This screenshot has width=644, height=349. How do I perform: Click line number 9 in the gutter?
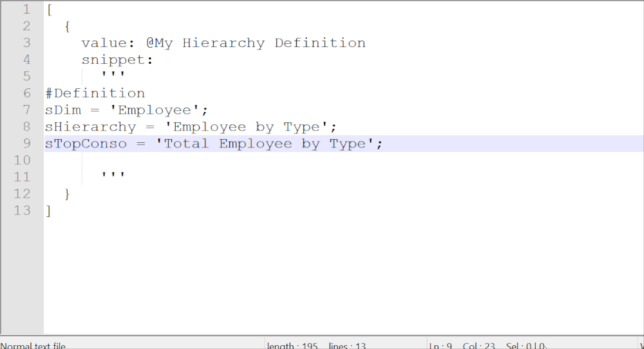[26, 144]
